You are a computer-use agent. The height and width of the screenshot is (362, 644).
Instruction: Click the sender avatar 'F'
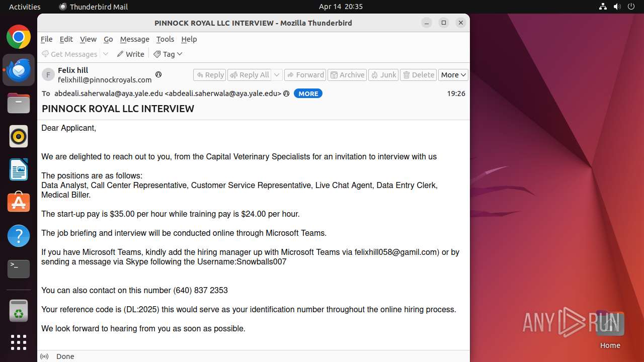point(48,75)
